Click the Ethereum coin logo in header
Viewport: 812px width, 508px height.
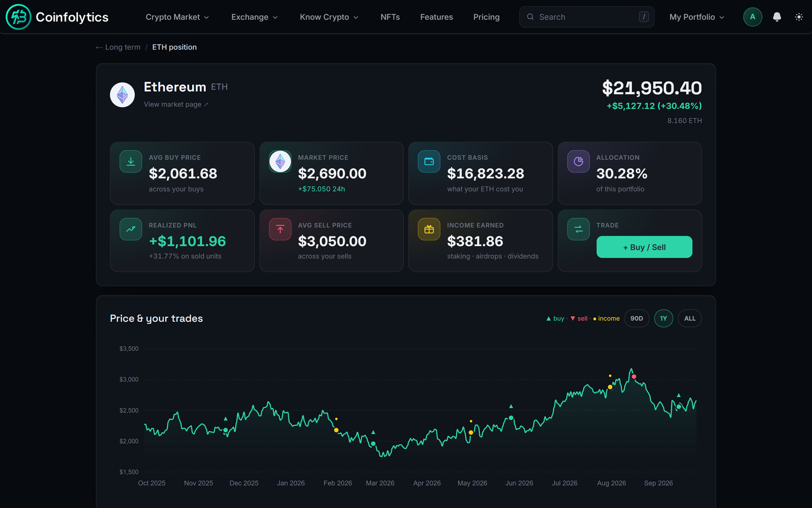click(122, 95)
